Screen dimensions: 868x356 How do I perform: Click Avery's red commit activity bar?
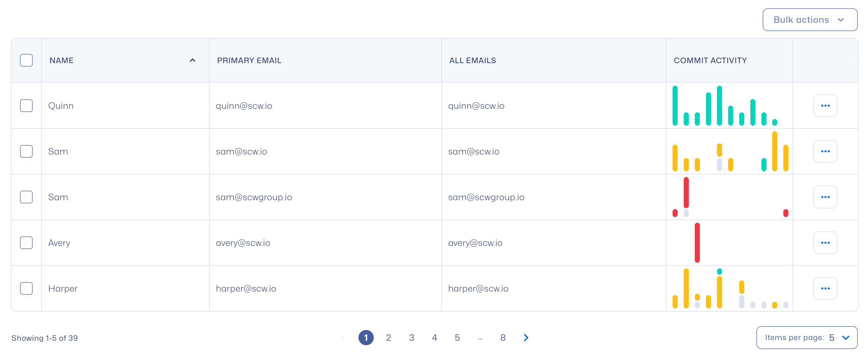tap(697, 243)
